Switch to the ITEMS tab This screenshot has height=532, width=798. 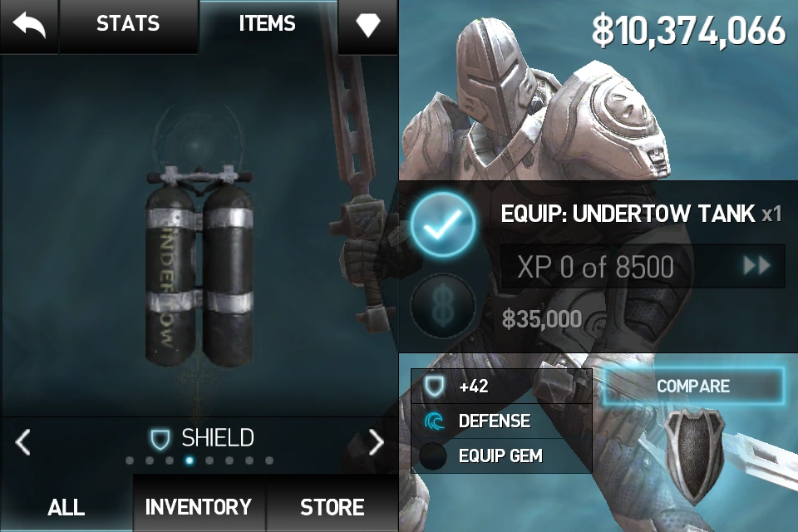tap(267, 23)
